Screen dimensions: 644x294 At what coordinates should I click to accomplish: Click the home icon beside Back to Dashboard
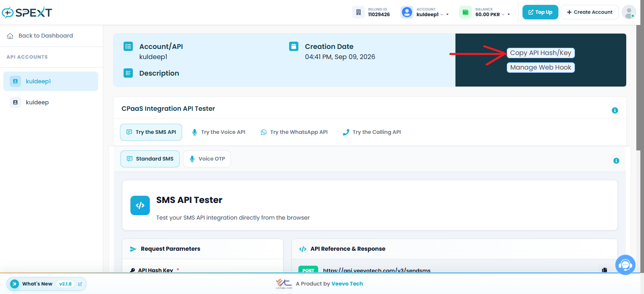(10, 36)
